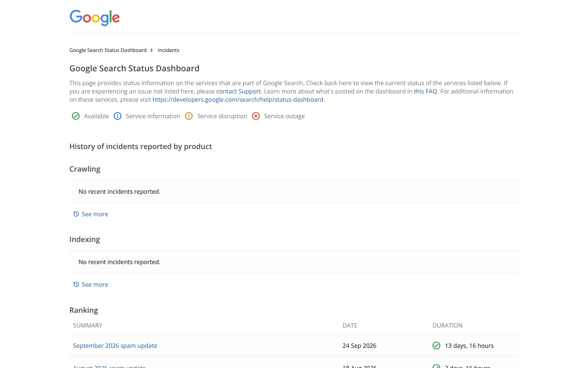Open September 2026 spam update incident

click(x=115, y=345)
